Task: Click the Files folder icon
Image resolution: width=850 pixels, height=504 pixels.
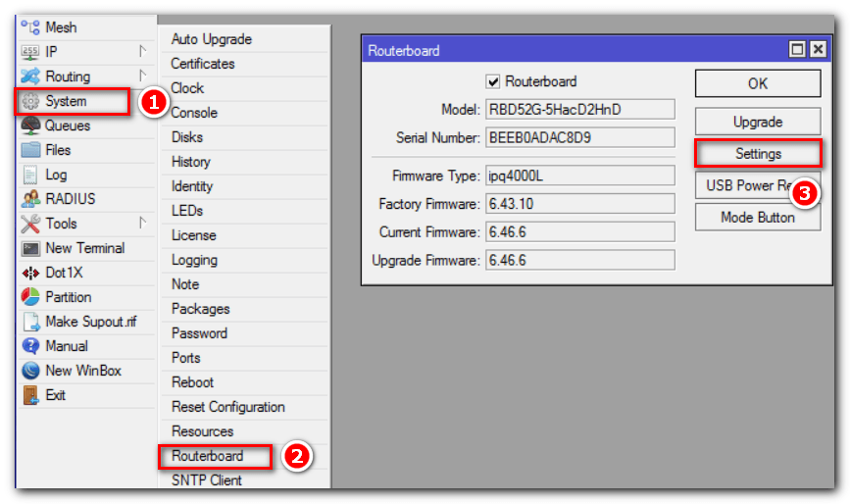Action: pos(30,150)
